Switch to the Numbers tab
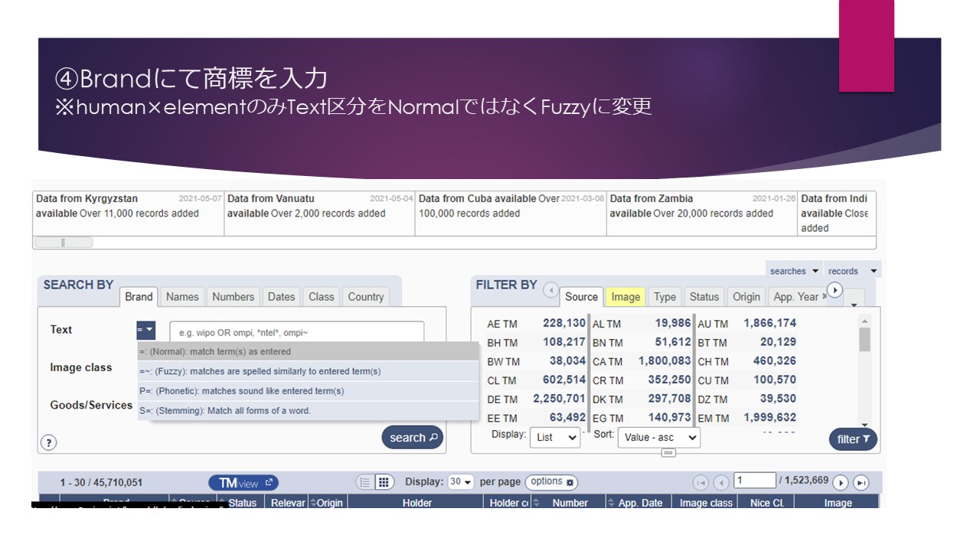 (x=233, y=297)
